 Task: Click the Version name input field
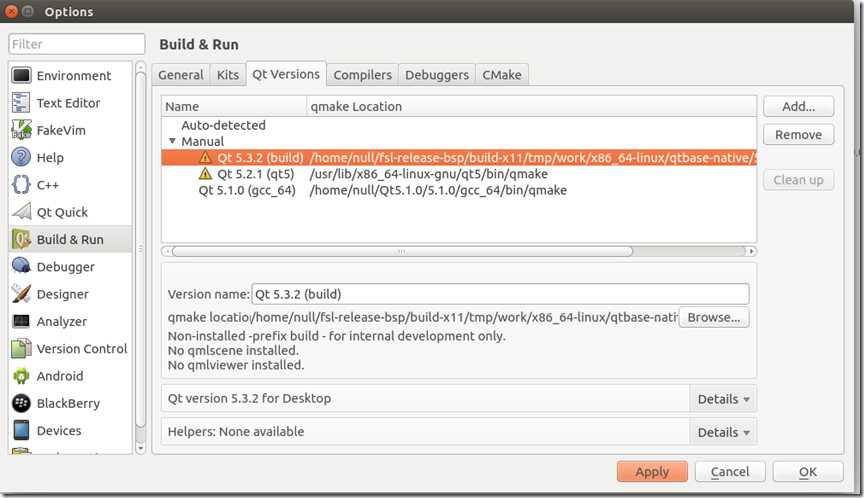pyautogui.click(x=500, y=294)
